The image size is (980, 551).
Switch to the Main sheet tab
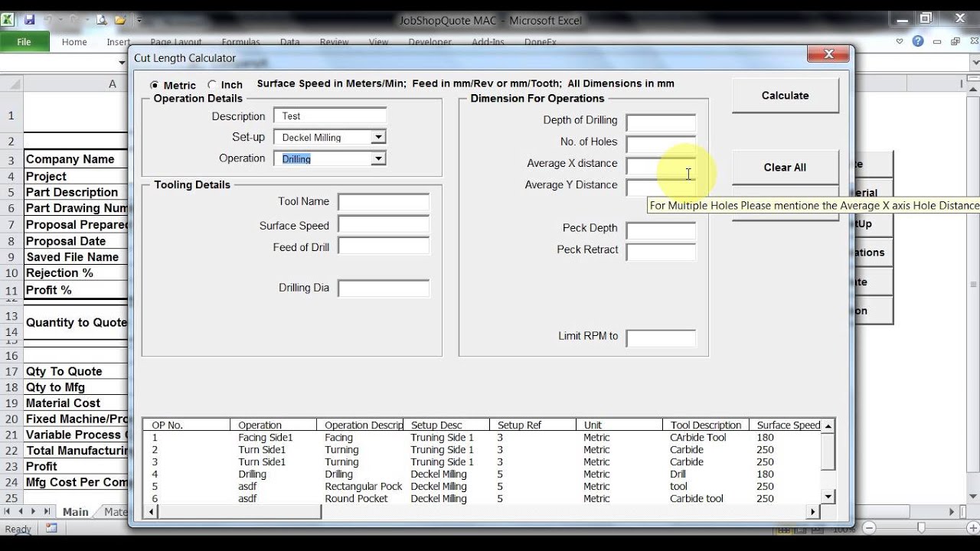[x=76, y=512]
